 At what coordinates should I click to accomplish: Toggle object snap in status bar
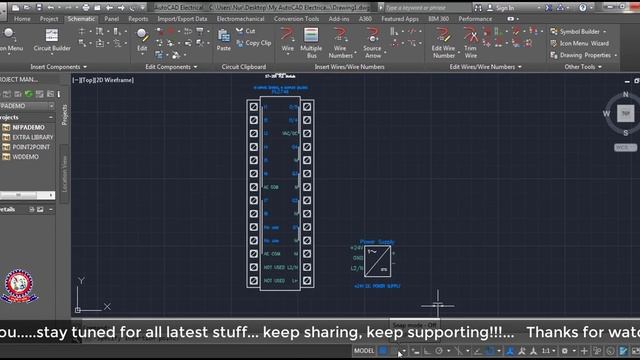pos(490,351)
